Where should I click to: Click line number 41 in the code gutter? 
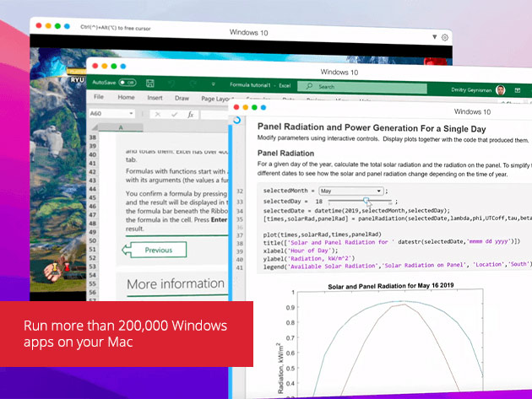click(x=240, y=267)
